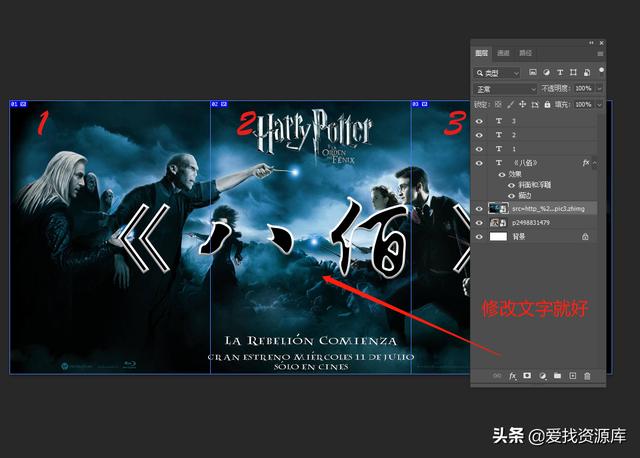Collapse the《八佰》layer effects list
This screenshot has width=640, height=458.
[x=595, y=162]
